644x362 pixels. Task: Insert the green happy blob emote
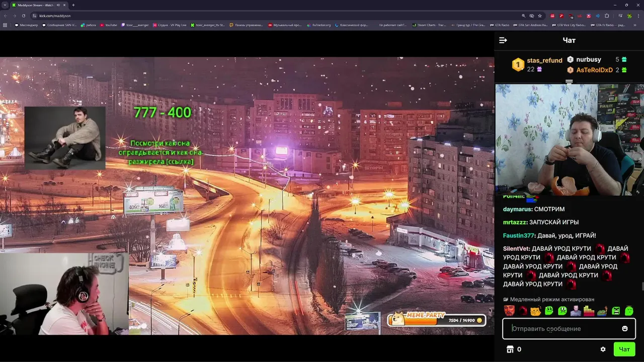[x=549, y=310]
